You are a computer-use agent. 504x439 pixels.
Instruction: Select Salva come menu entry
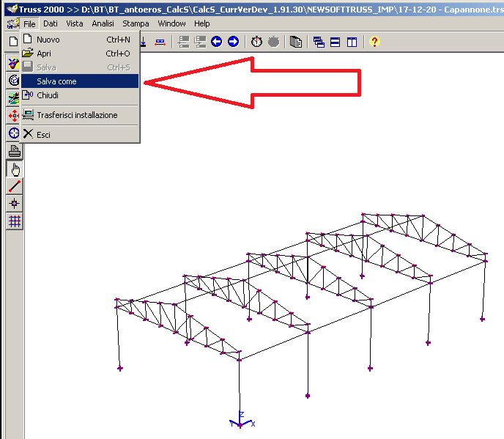click(80, 81)
